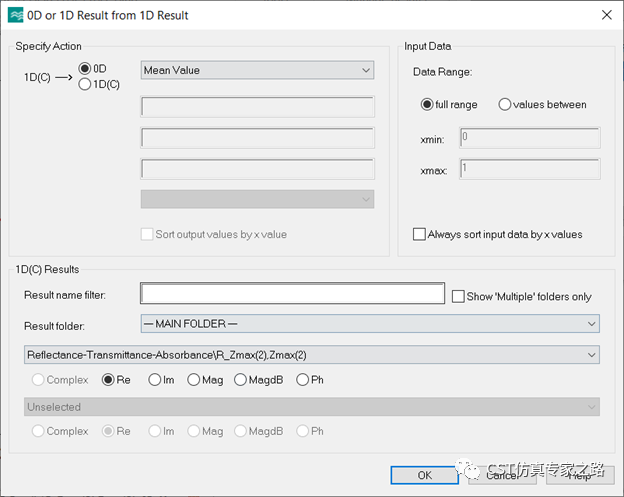The width and height of the screenshot is (624, 497).
Task: Select Complex for the Unselected result
Action: [38, 431]
